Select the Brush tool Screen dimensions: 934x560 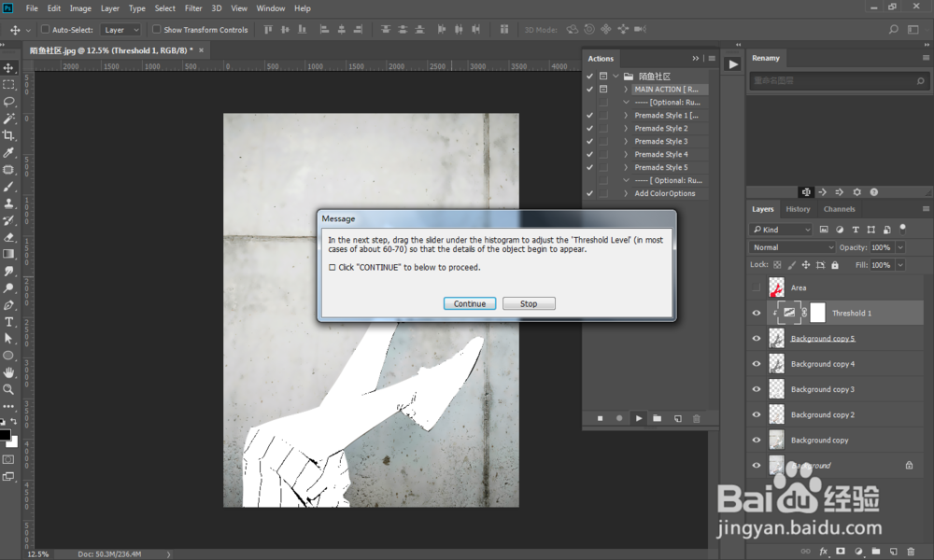(x=8, y=187)
